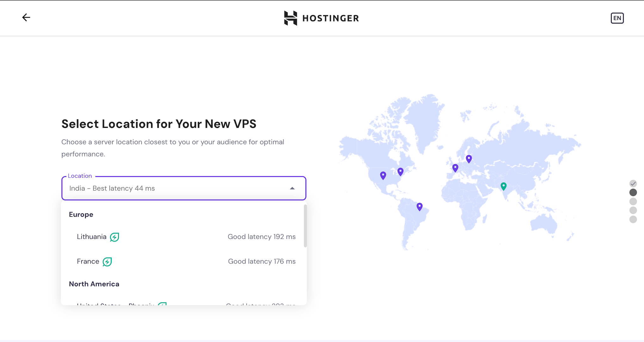Viewport: 644px width, 342px height.
Task: Collapse the Location dropdown arrow
Action: tap(292, 188)
